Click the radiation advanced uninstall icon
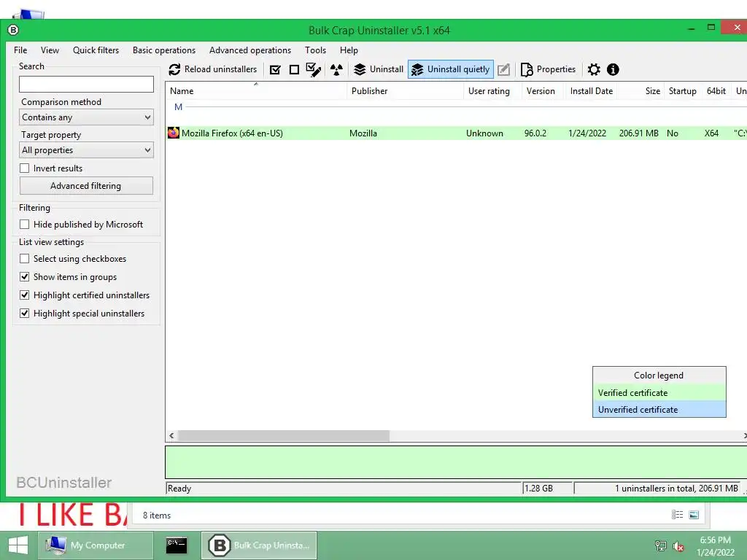The height and width of the screenshot is (560, 747). click(x=336, y=70)
